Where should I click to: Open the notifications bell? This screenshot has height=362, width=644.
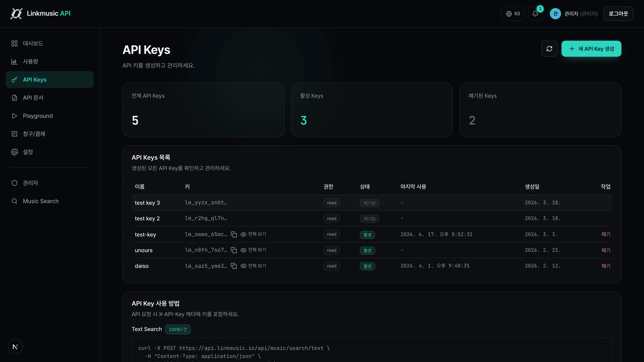pyautogui.click(x=535, y=13)
